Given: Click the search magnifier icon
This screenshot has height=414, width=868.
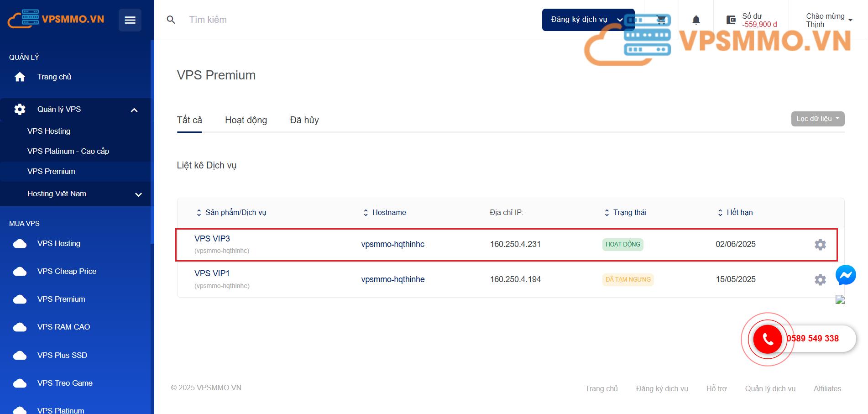Looking at the screenshot, I should [x=171, y=20].
